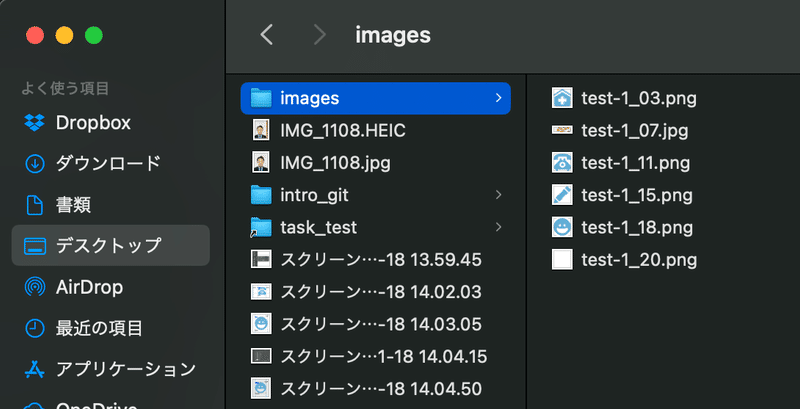Click the back navigation chevron
Screen dimensions: 800x409
click(x=266, y=35)
